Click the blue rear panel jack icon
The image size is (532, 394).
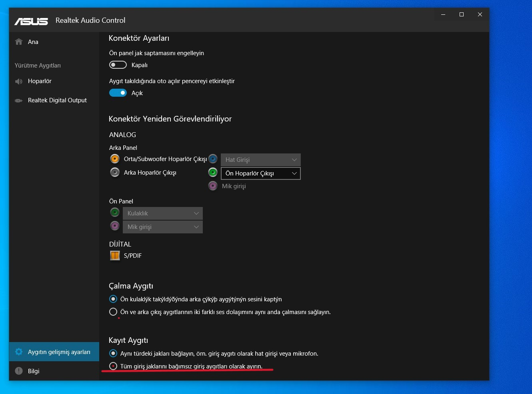[213, 159]
